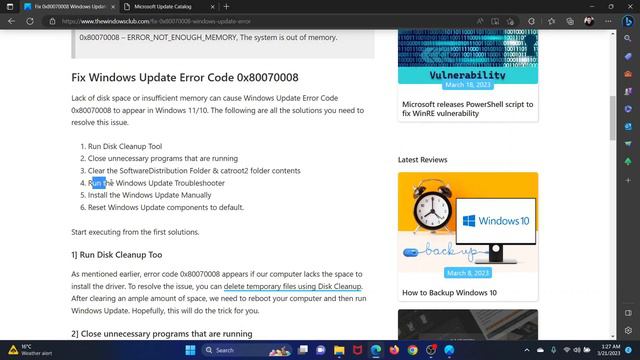
Task: Open the taskbar clock and date
Action: pos(608,350)
